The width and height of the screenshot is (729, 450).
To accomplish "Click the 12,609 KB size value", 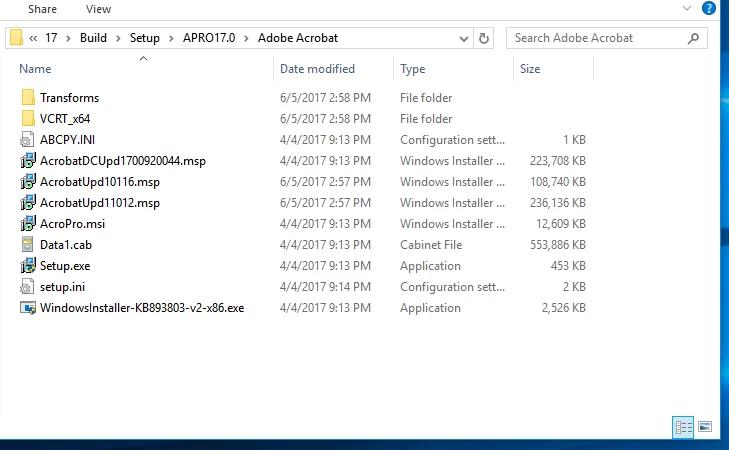I will pyautogui.click(x=561, y=224).
